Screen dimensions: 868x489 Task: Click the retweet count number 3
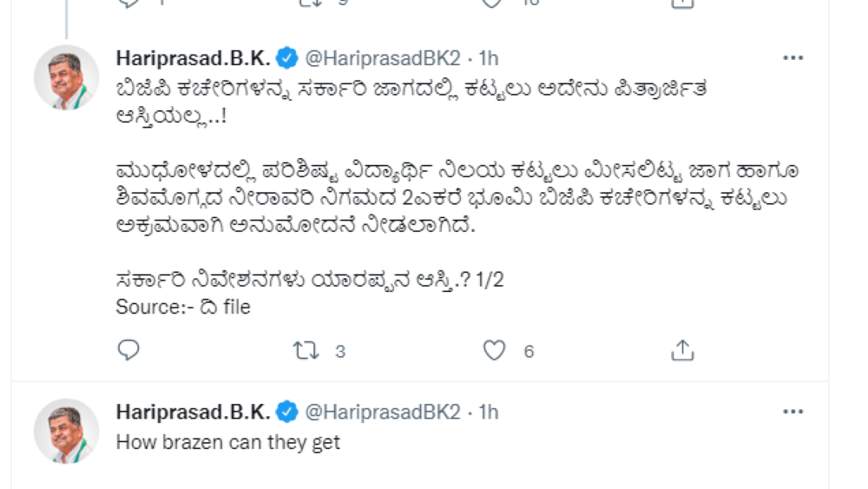tap(340, 351)
